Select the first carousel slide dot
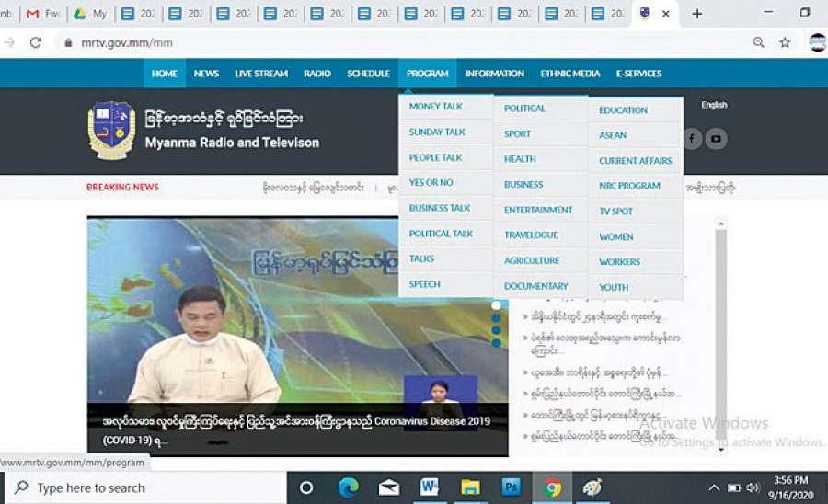The width and height of the screenshot is (828, 504). [x=496, y=304]
